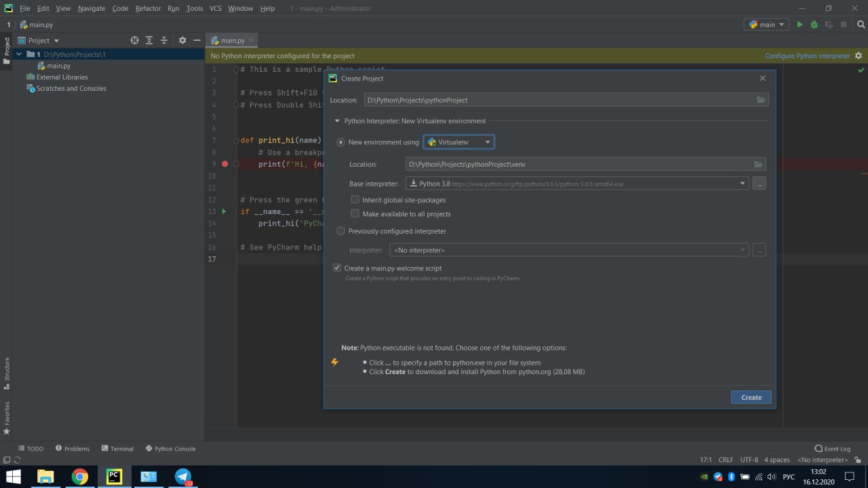Open Project panel gear settings
Image resolution: width=868 pixels, height=488 pixels.
tap(182, 41)
